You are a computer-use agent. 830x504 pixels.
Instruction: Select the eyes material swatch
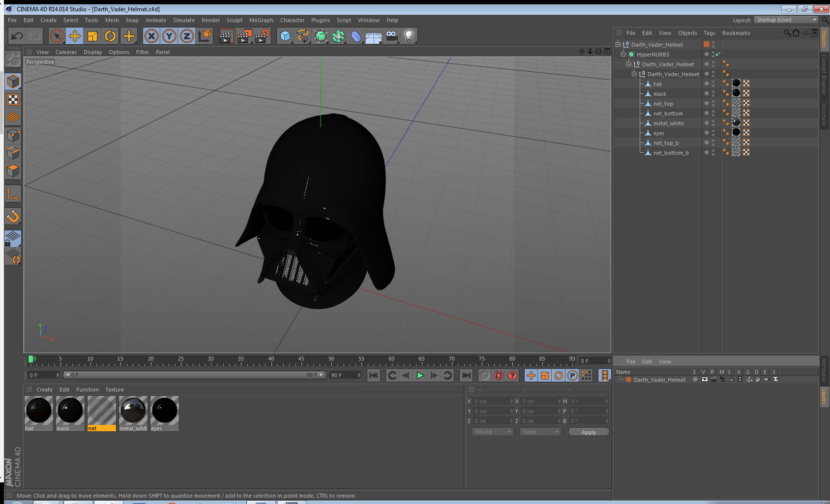(x=165, y=414)
